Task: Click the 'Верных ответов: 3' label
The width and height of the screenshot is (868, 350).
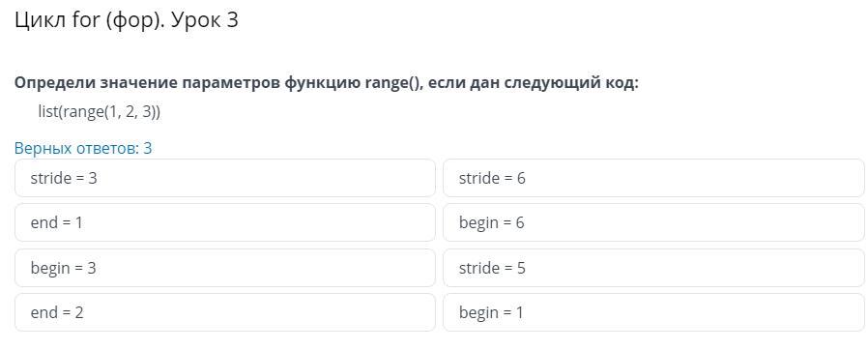Action: (83, 149)
